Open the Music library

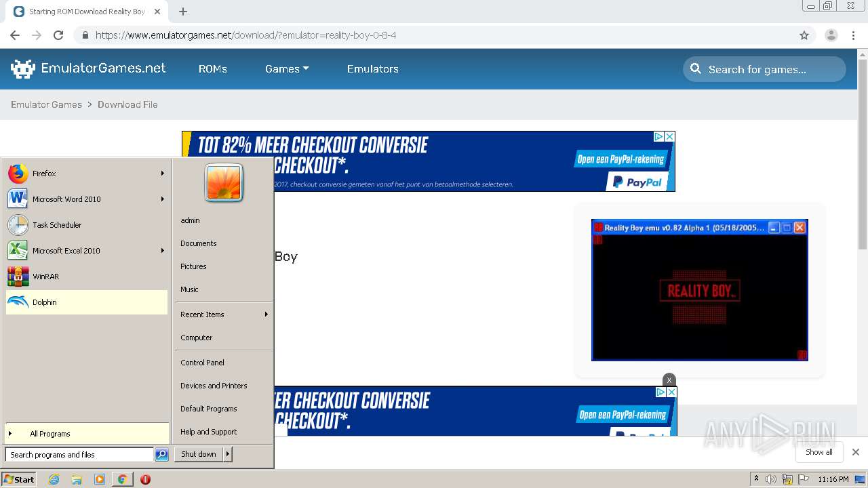tap(224, 289)
